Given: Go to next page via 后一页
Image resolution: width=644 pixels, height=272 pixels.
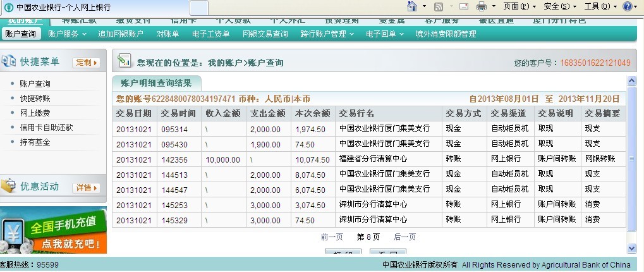Looking at the screenshot, I should point(404,237).
